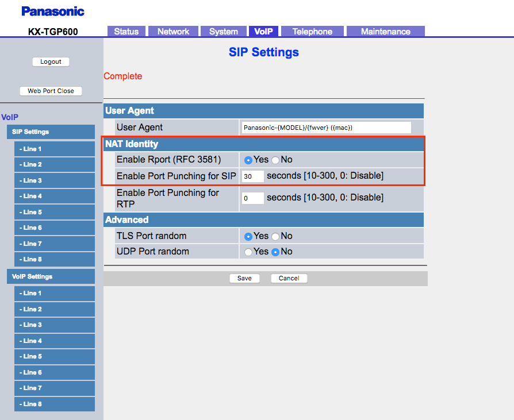
Task: Open SIP Settings Line 1
Action: pos(55,149)
